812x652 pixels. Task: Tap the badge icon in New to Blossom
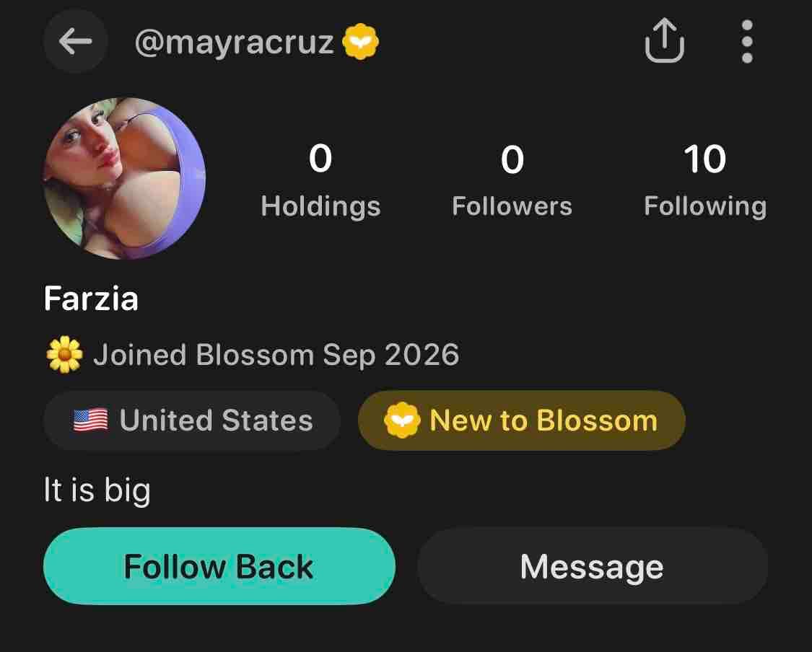pyautogui.click(x=402, y=420)
